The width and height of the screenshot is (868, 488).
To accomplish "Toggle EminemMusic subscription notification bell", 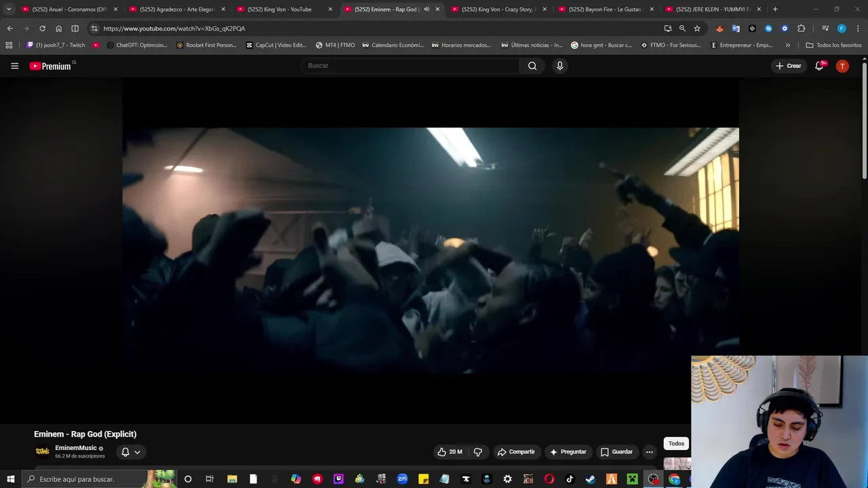I will [x=125, y=452].
